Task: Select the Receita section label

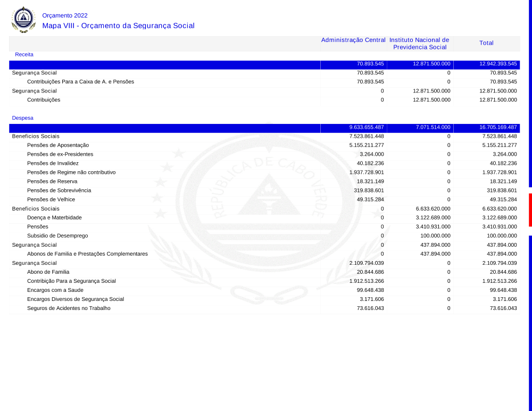Action: click(x=24, y=54)
